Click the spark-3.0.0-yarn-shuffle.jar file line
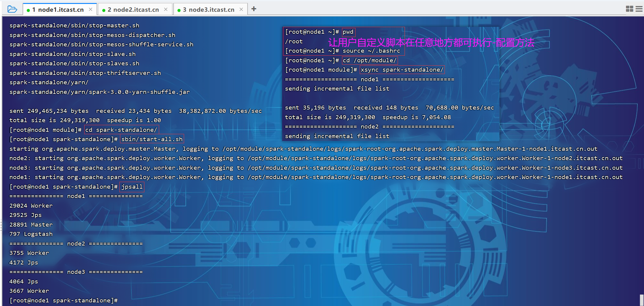The height and width of the screenshot is (306, 644). [x=100, y=92]
